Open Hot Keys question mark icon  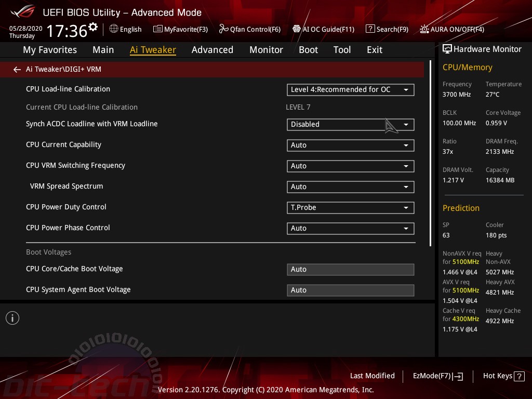click(519, 376)
